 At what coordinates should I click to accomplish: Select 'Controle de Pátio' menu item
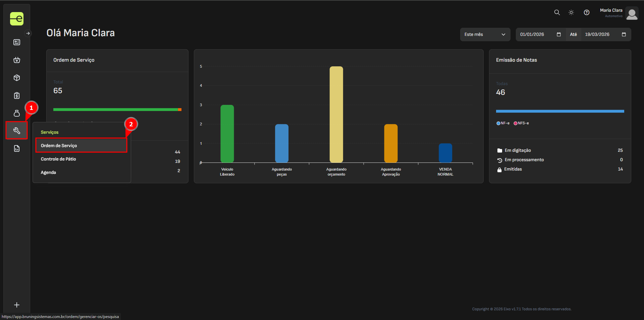58,159
